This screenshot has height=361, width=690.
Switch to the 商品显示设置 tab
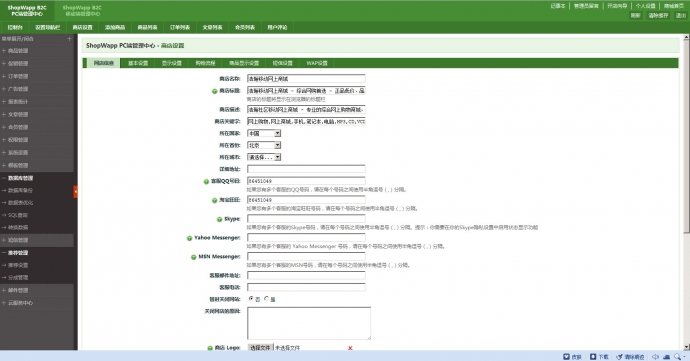[244, 63]
